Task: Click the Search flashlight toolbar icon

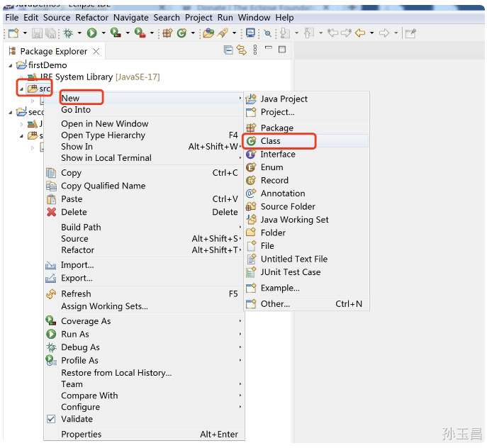Action: pyautogui.click(x=223, y=33)
